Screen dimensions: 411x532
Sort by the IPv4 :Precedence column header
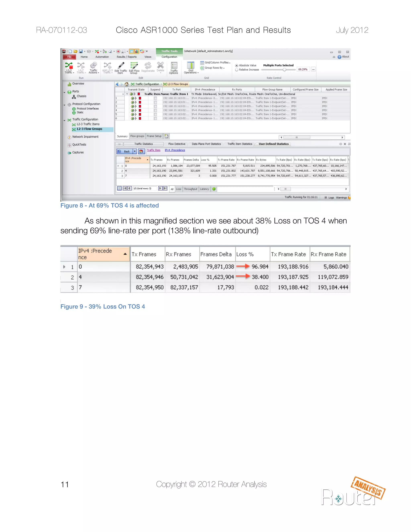(x=137, y=160)
